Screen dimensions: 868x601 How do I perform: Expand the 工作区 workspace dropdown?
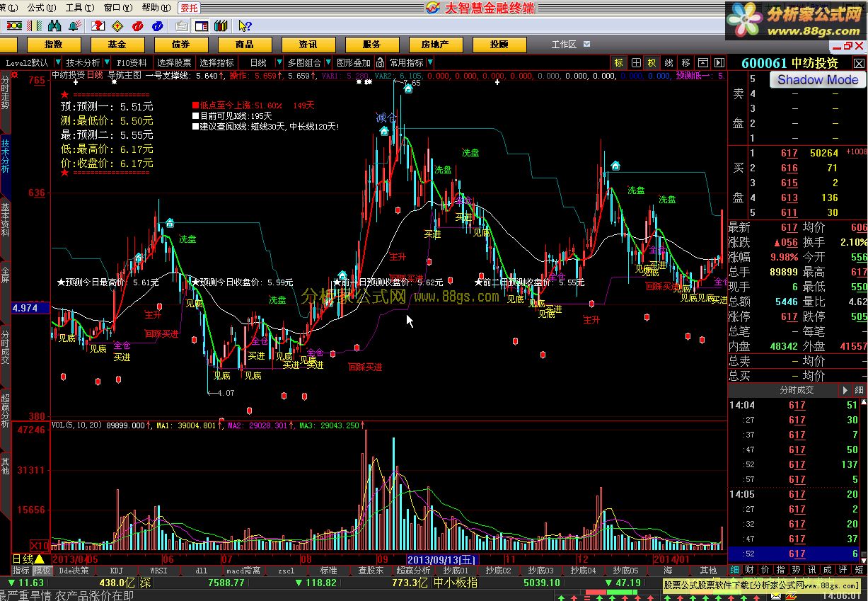[x=588, y=44]
